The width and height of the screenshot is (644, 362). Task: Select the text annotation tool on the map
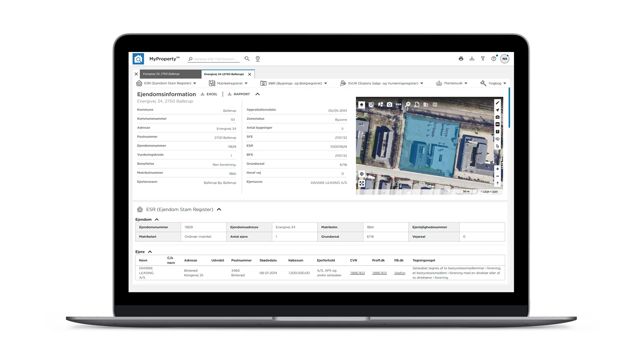tap(497, 131)
